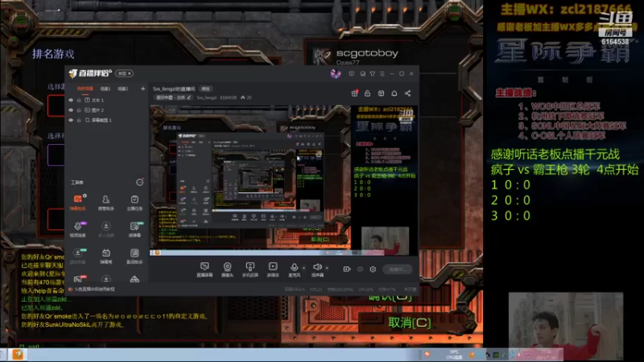Open the gift box icon with red dot
Image resolution: width=644 pixels, height=362 pixels.
354,93
